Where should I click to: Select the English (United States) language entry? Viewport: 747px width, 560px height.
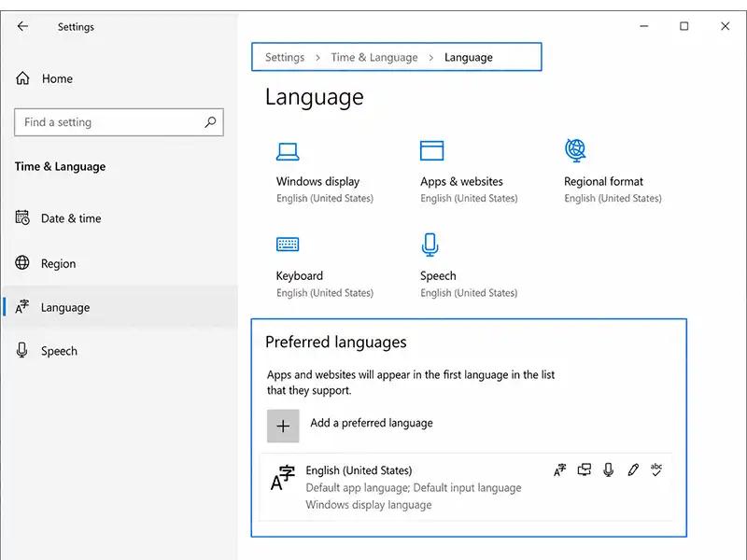[466, 486]
